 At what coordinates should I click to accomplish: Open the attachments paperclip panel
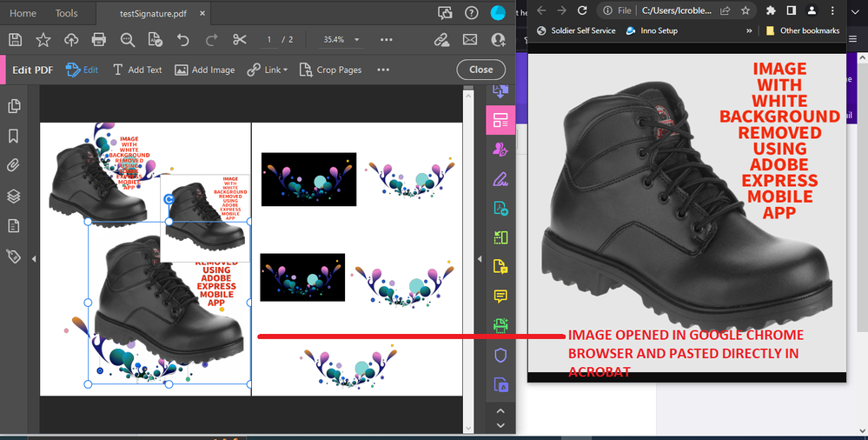14,166
